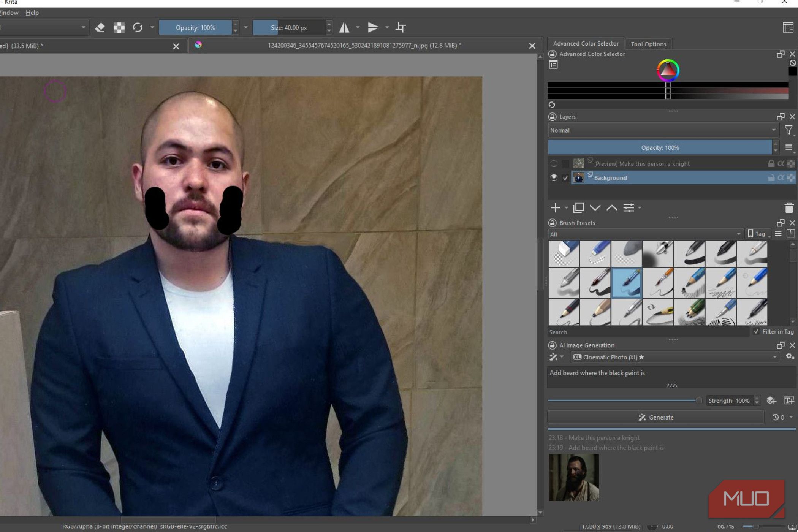
Task: Click the hue ring color triangle selector
Action: coord(668,70)
